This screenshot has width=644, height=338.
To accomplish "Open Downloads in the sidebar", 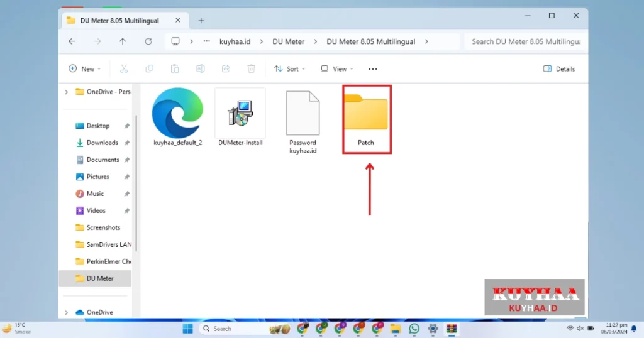I will click(97, 143).
